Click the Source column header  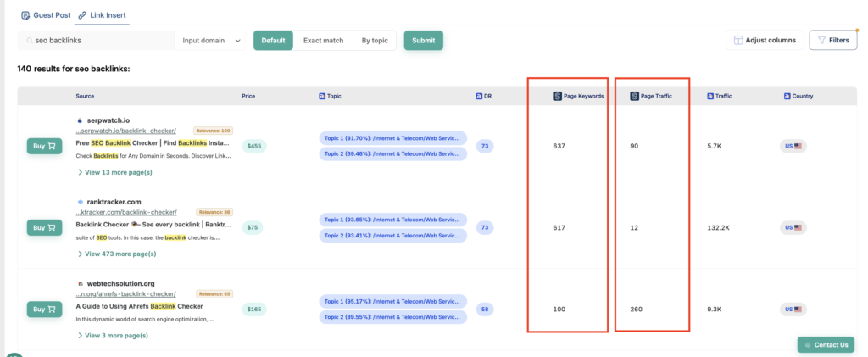point(86,96)
